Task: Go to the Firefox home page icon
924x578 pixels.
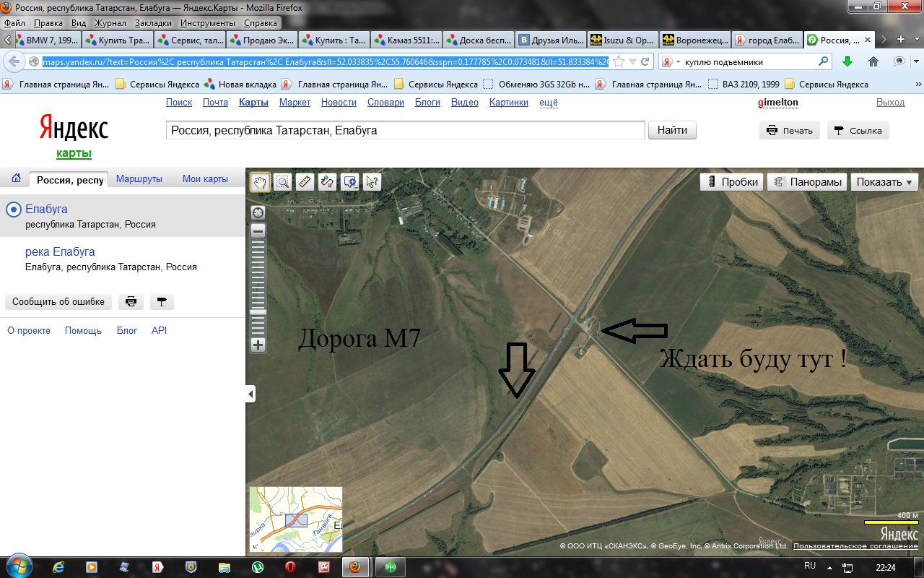Action: (873, 62)
